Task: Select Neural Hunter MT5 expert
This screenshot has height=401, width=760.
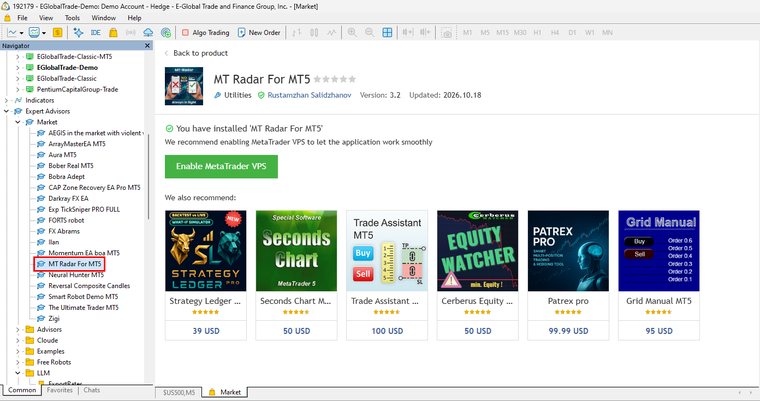Action: pos(76,275)
